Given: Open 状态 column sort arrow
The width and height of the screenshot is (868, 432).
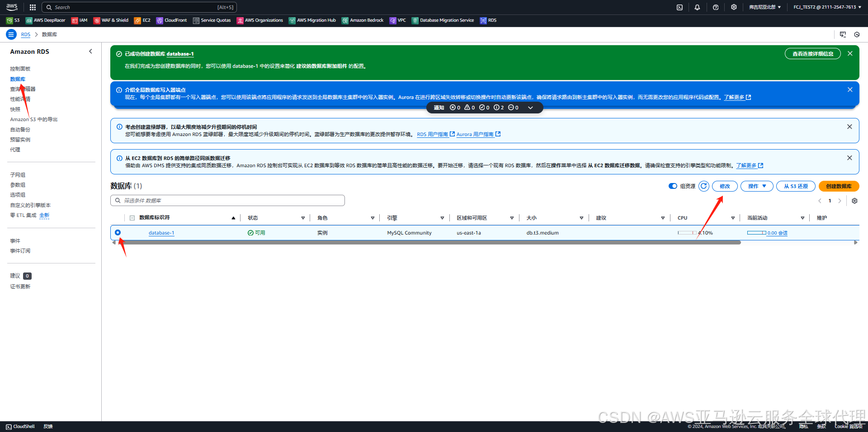Looking at the screenshot, I should tap(303, 218).
